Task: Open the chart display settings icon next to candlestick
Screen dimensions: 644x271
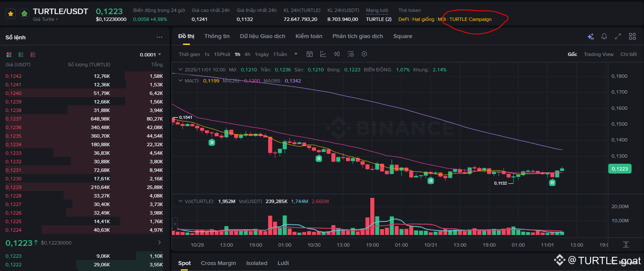Action: tap(351, 54)
